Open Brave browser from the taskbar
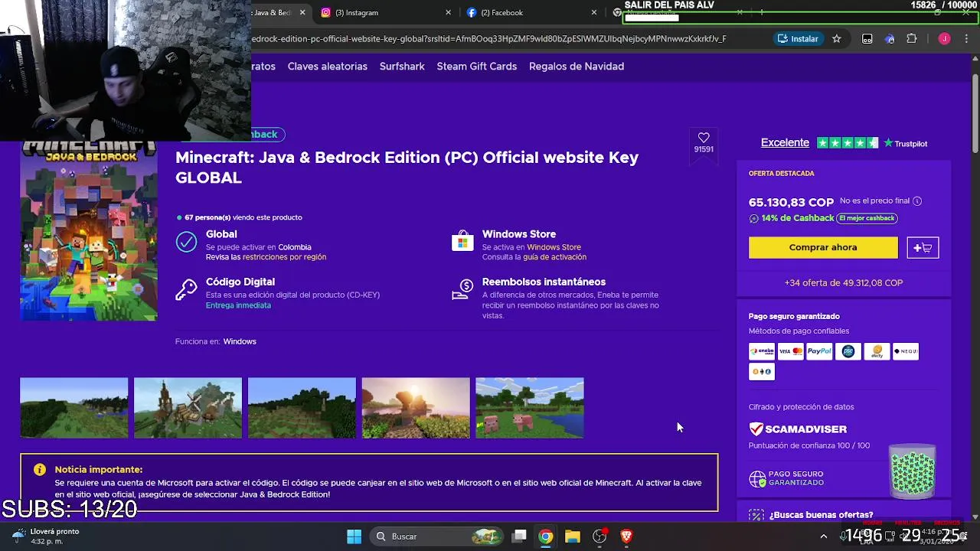Viewport: 980px width, 551px height. pyautogui.click(x=626, y=536)
